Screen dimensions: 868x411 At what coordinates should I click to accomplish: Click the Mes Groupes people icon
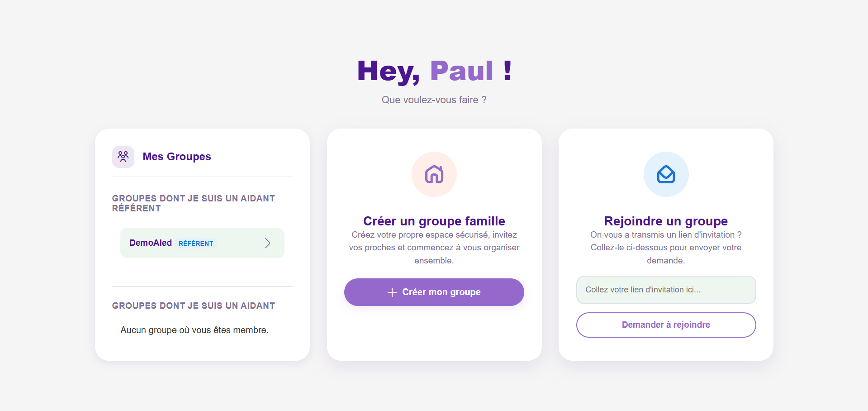(x=123, y=157)
